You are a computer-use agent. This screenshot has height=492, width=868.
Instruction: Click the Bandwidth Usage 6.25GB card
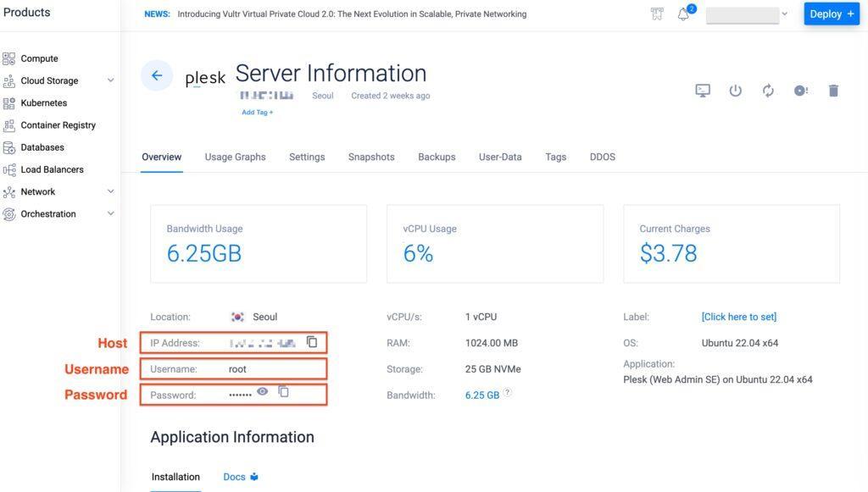(259, 244)
